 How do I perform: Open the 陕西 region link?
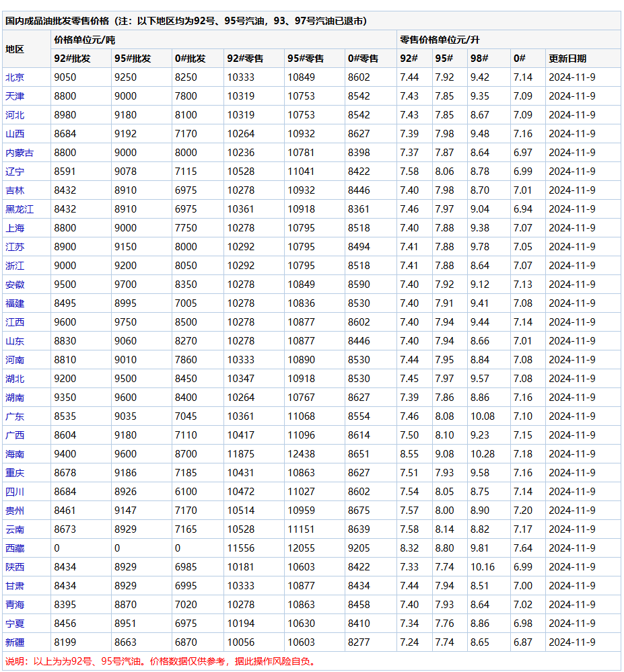[x=15, y=568]
